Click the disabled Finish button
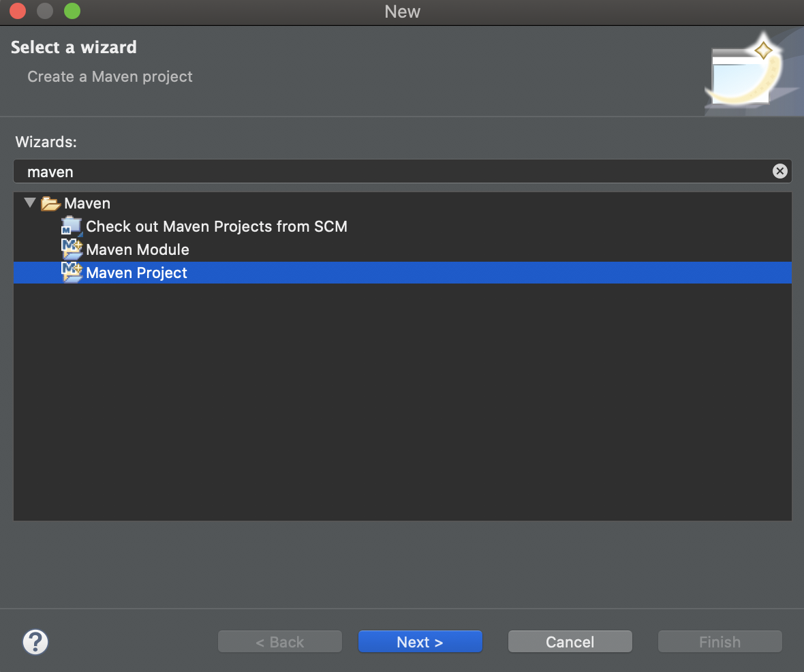Image resolution: width=804 pixels, height=672 pixels. tap(720, 642)
